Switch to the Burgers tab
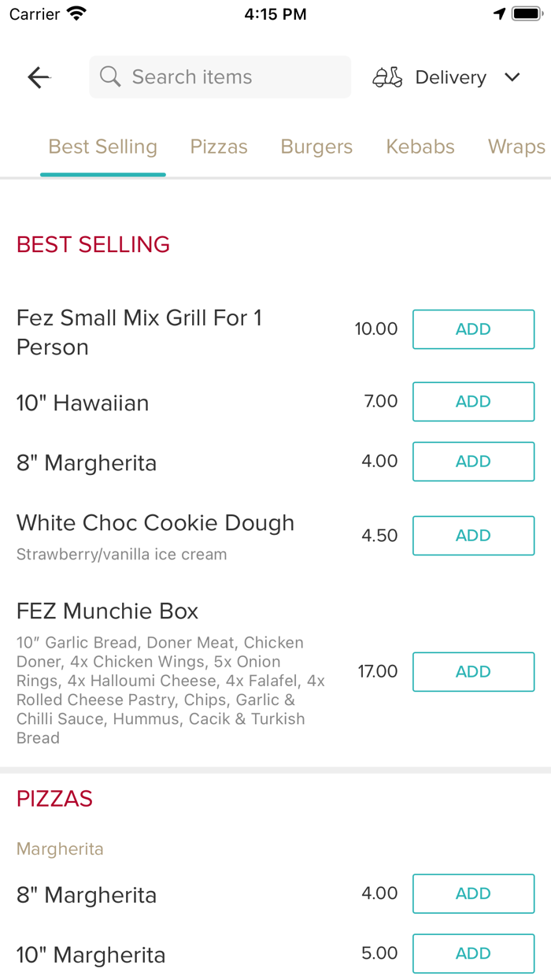The image size is (551, 980). (316, 147)
